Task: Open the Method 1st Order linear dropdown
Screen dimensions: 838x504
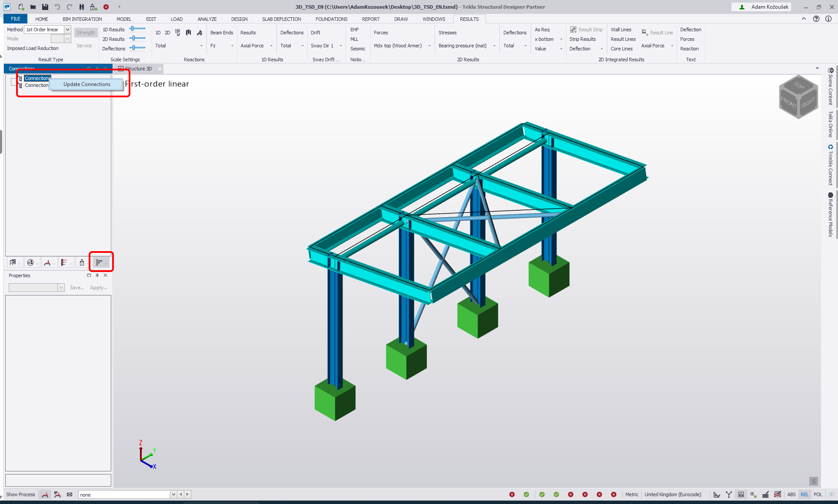Action: point(67,30)
